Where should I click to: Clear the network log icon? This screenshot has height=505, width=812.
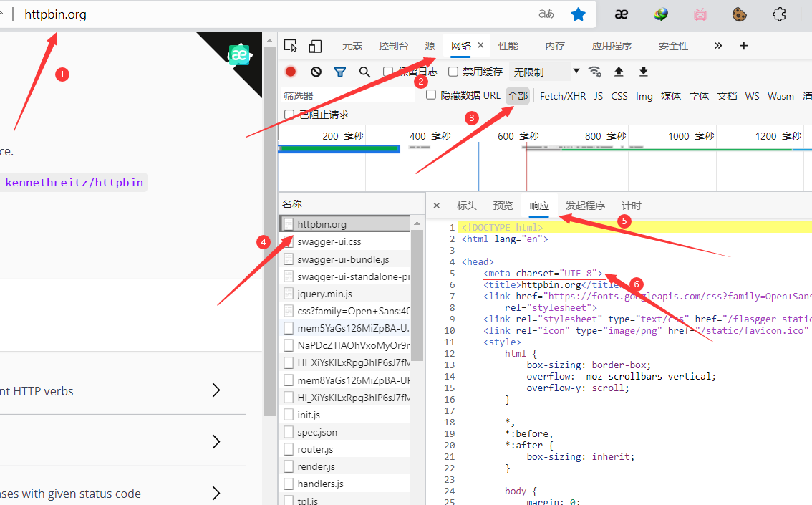pyautogui.click(x=316, y=72)
